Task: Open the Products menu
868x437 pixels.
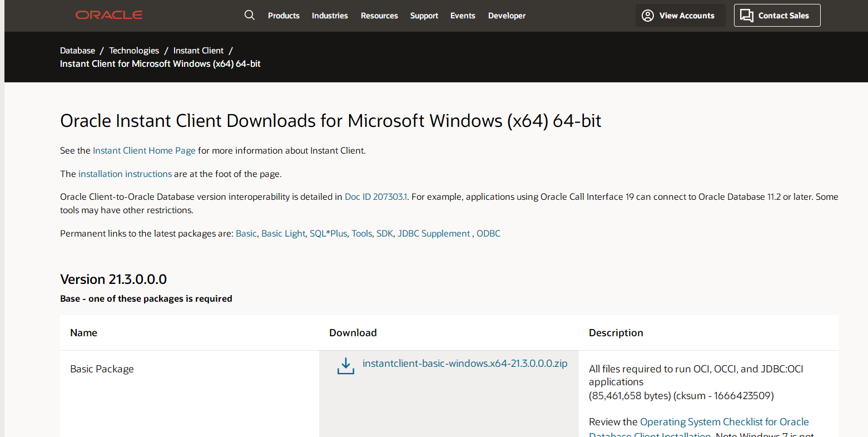Action: [284, 16]
